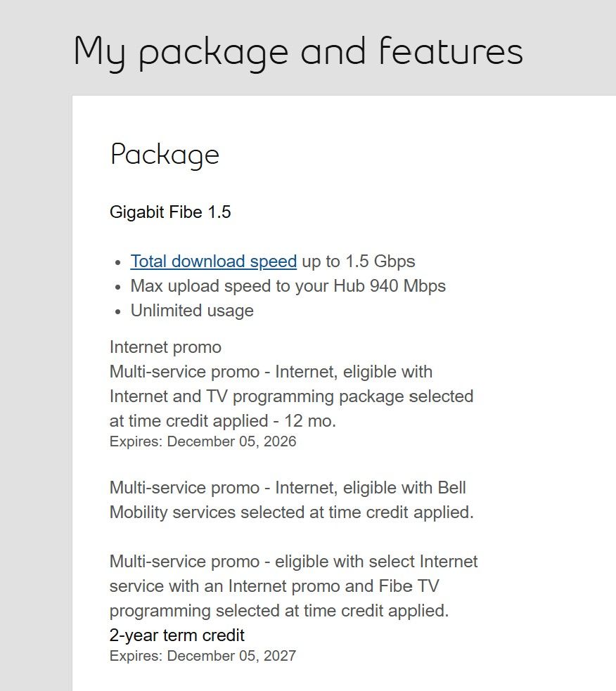
Task: Click the "eligible with select Internet" promo line
Action: [x=293, y=562]
